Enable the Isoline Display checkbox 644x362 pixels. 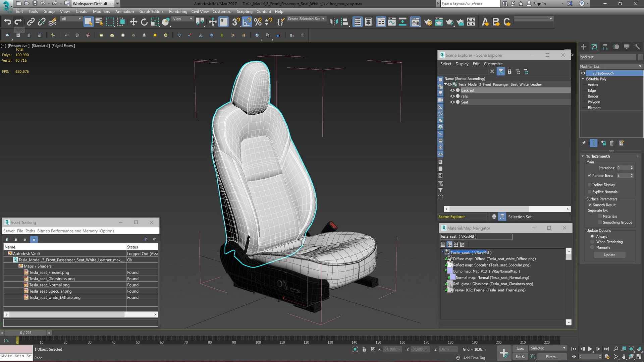click(x=590, y=185)
